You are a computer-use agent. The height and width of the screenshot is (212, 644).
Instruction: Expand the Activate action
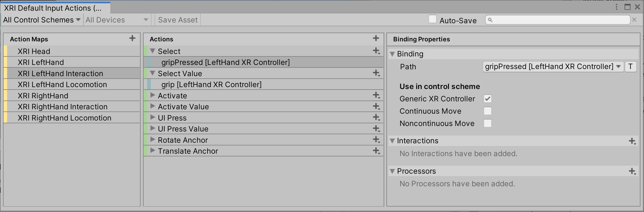point(153,95)
